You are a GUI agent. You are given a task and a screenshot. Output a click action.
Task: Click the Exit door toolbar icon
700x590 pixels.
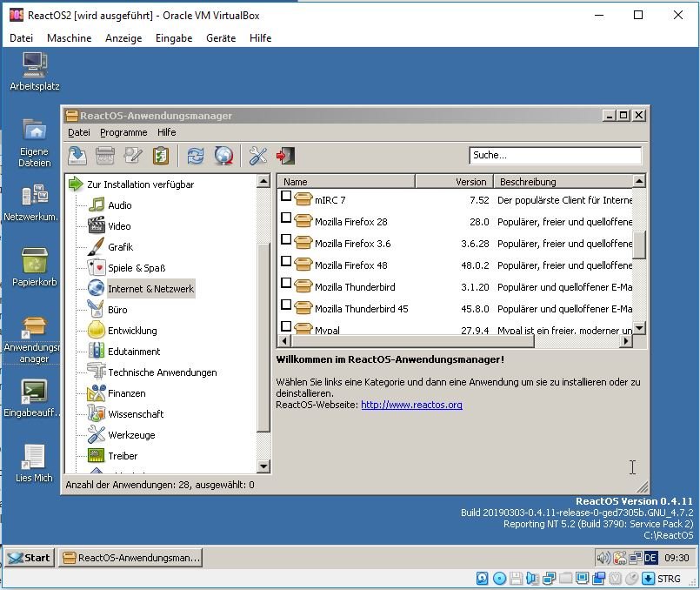click(285, 156)
